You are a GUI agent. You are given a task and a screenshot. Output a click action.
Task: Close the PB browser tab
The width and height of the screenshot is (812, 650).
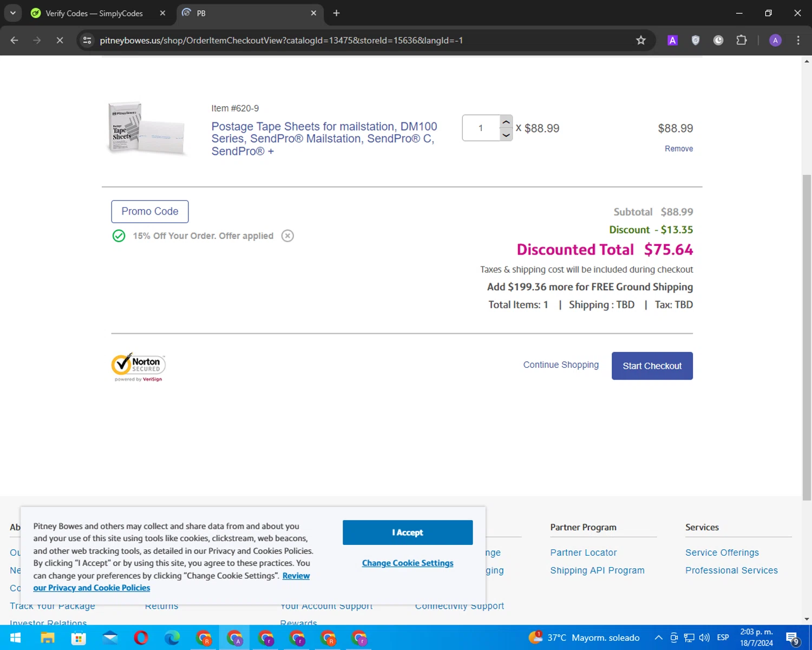(313, 13)
